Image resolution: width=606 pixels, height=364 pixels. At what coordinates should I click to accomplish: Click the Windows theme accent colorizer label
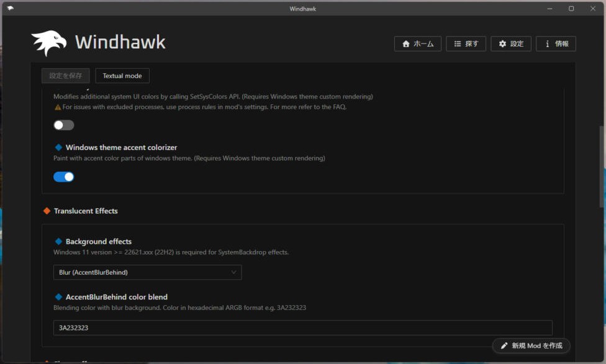click(x=121, y=148)
